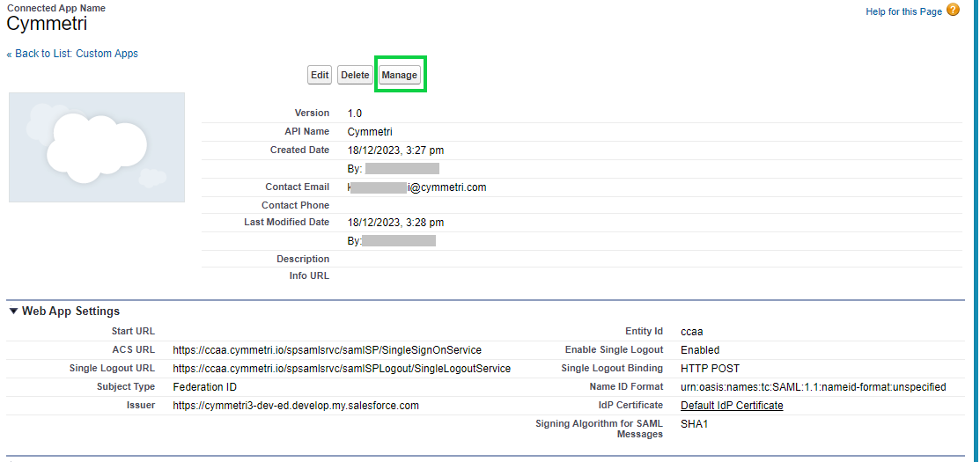Click the Single Logout URL SingleLogoutService value

[x=342, y=369]
